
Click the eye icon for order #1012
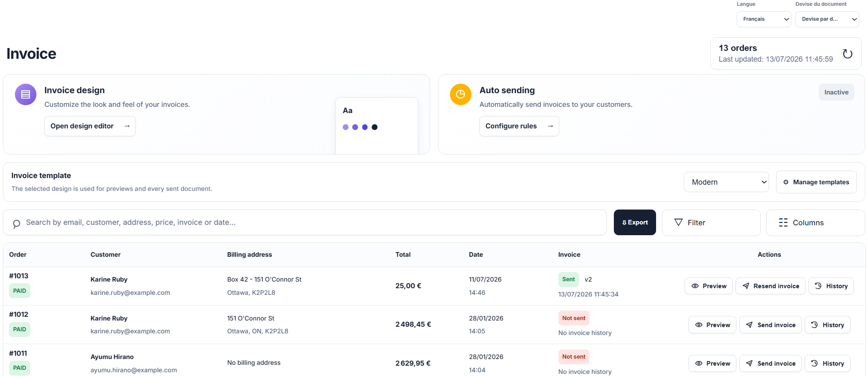[699, 325]
